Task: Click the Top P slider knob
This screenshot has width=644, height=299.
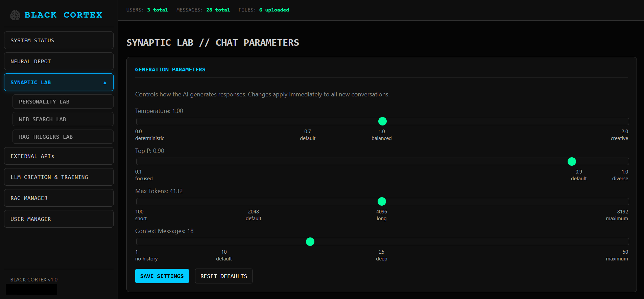Action: 572,162
